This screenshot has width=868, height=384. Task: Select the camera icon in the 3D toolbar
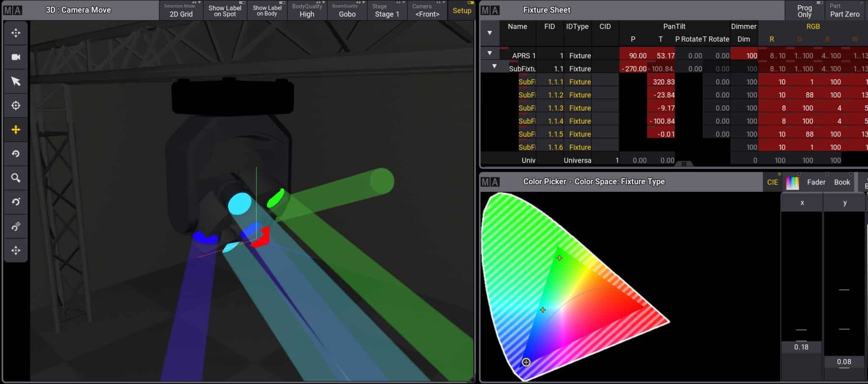(16, 57)
